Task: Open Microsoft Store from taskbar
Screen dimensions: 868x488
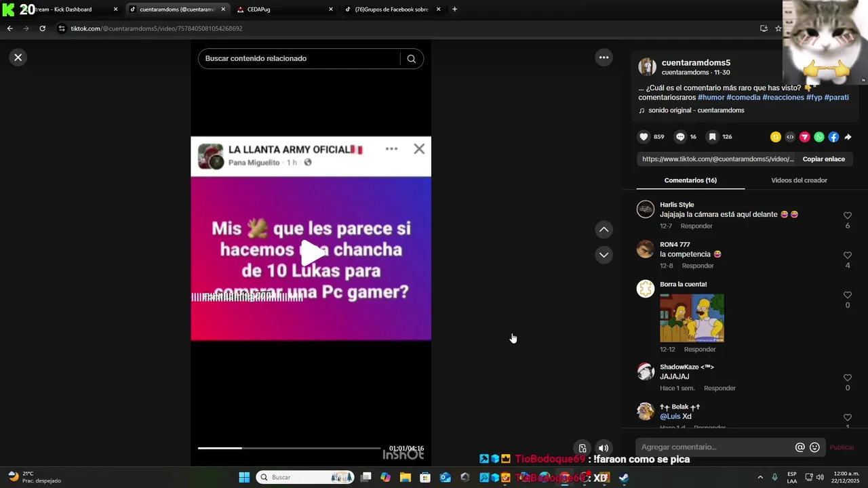Action: (x=425, y=477)
